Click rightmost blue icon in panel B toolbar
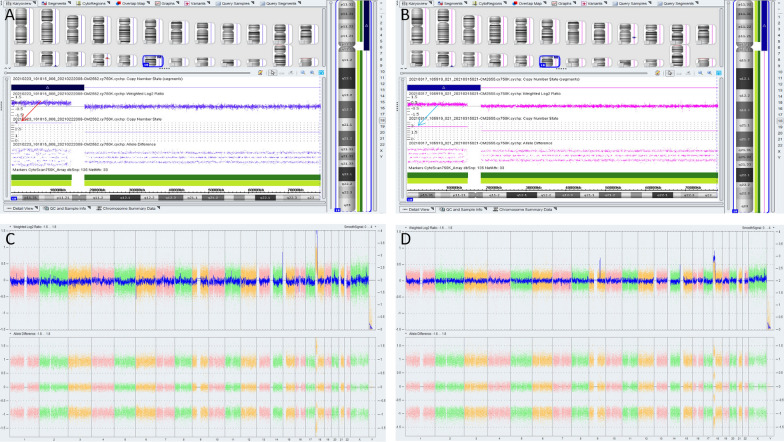 719,72
